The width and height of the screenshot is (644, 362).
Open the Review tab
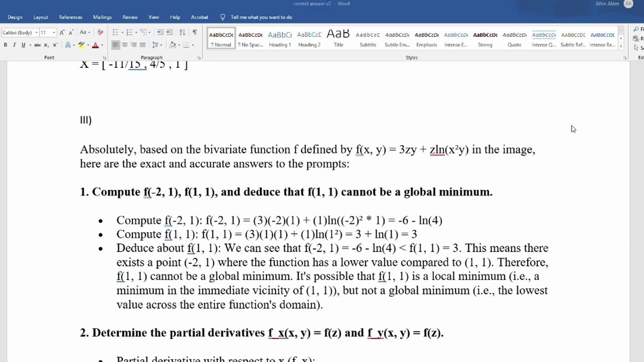(130, 17)
